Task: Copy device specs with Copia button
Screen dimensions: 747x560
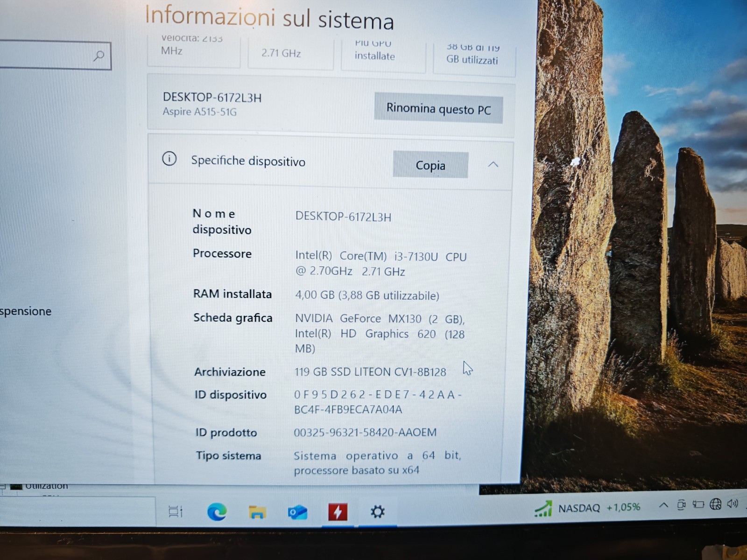Action: (x=430, y=165)
